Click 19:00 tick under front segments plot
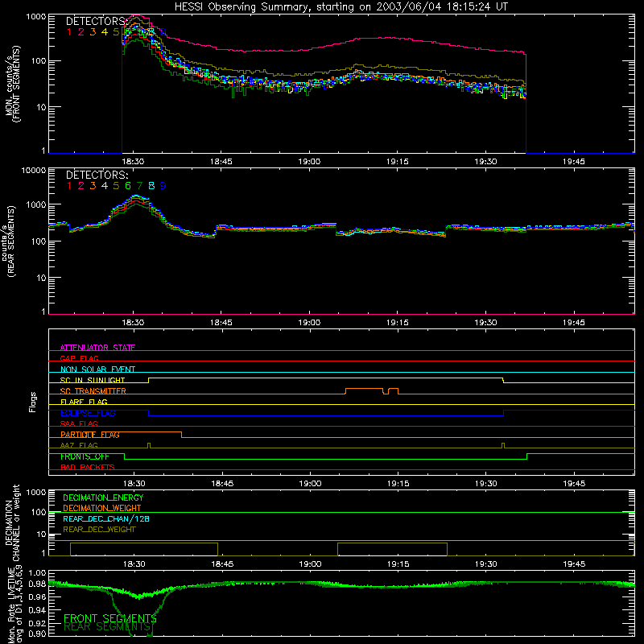Viewport: 644px width, 644px height. click(309, 162)
